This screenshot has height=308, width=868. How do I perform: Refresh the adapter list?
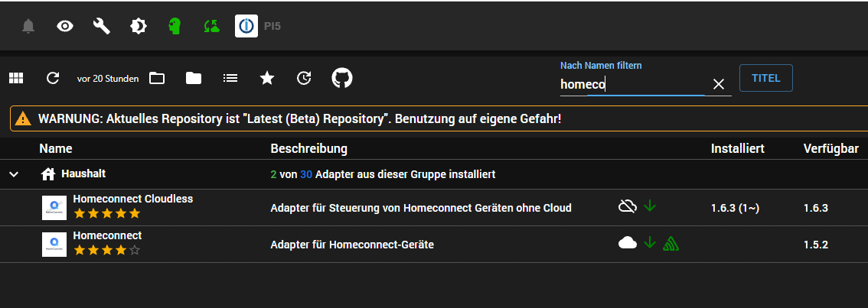point(53,78)
